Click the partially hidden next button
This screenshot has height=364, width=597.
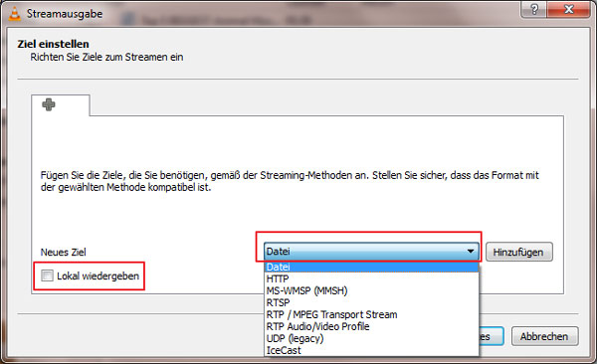pyautogui.click(x=492, y=336)
